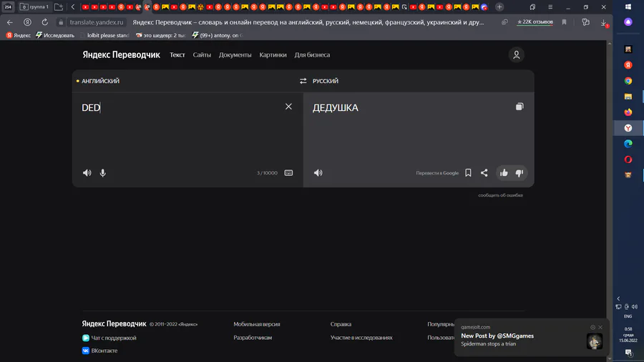Viewport: 644px width, 362px height.
Task: Open the Картинки tab
Action: pos(273,54)
